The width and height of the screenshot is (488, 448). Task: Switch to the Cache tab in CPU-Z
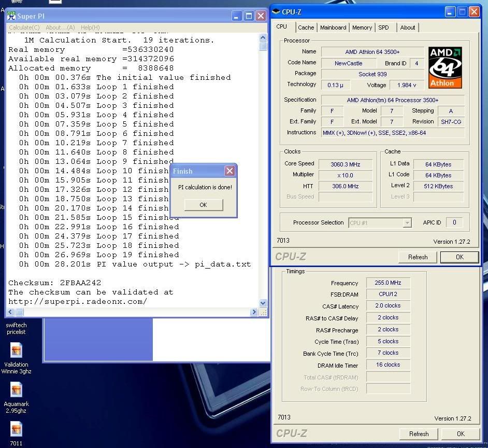click(x=306, y=27)
